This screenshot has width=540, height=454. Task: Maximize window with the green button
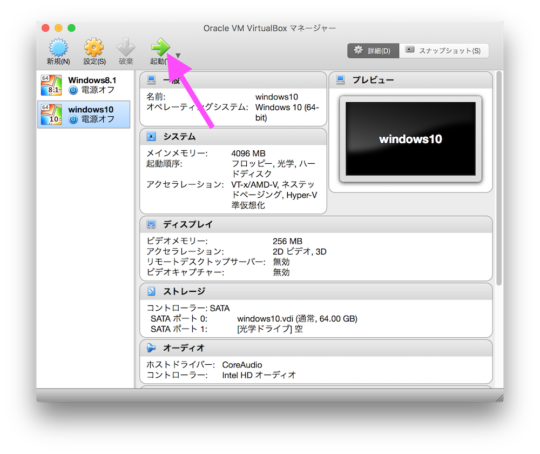pos(71,28)
